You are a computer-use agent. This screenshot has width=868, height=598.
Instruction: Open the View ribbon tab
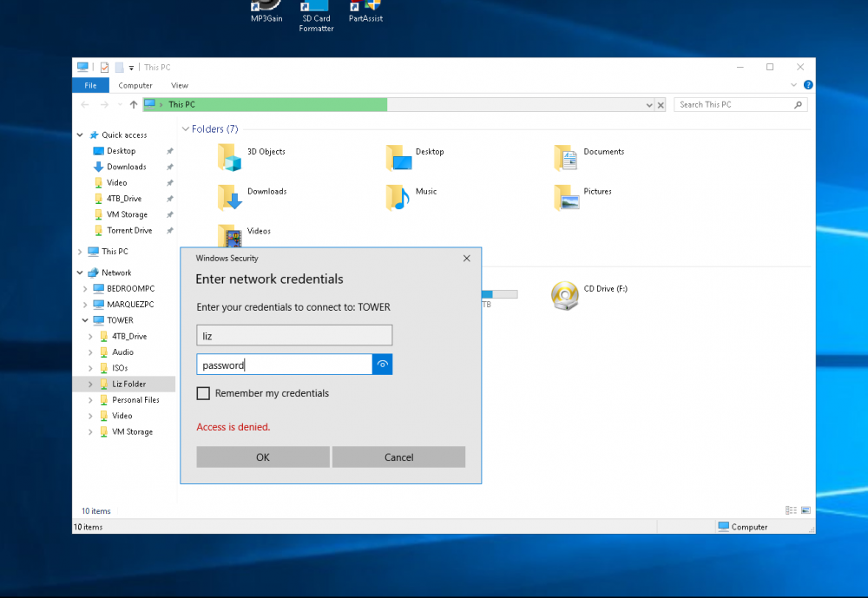(180, 85)
